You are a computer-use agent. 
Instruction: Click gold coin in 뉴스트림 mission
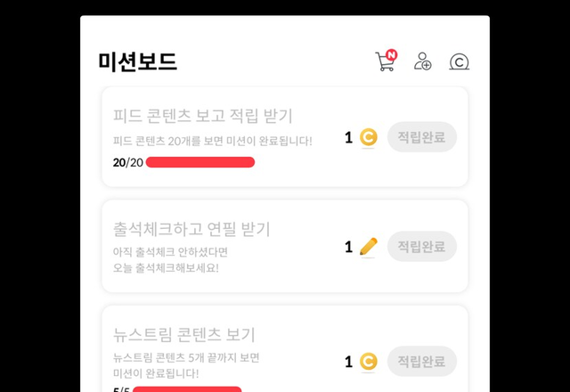coord(369,362)
